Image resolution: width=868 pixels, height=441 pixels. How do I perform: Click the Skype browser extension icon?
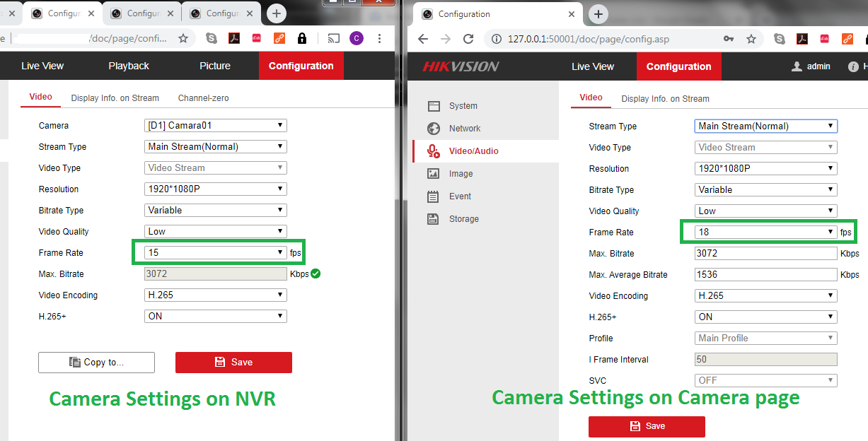[779, 38]
